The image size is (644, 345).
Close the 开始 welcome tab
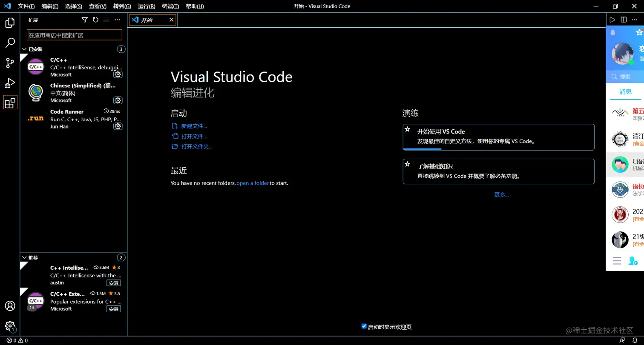[172, 20]
